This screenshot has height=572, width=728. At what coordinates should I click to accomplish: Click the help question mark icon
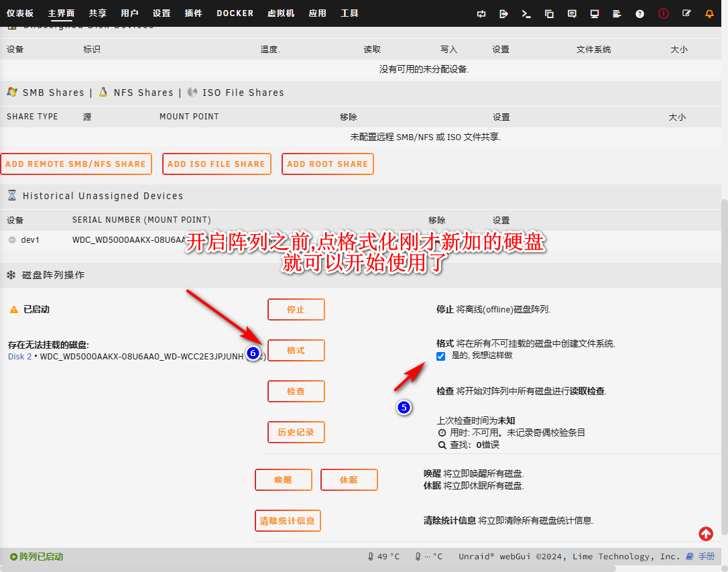pyautogui.click(x=640, y=13)
